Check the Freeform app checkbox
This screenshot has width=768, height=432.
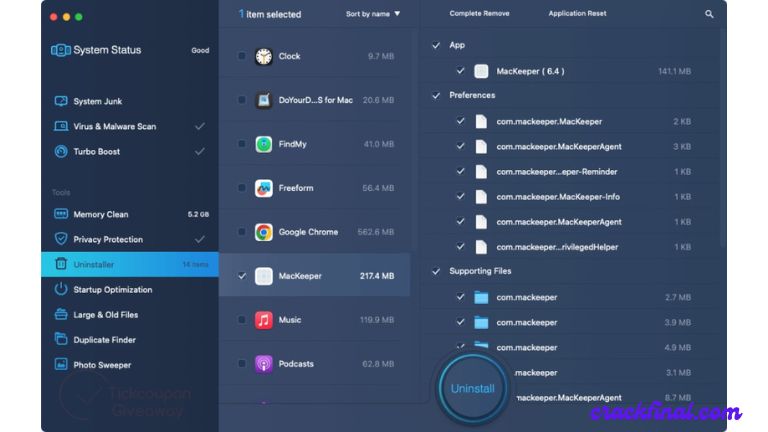(x=242, y=188)
